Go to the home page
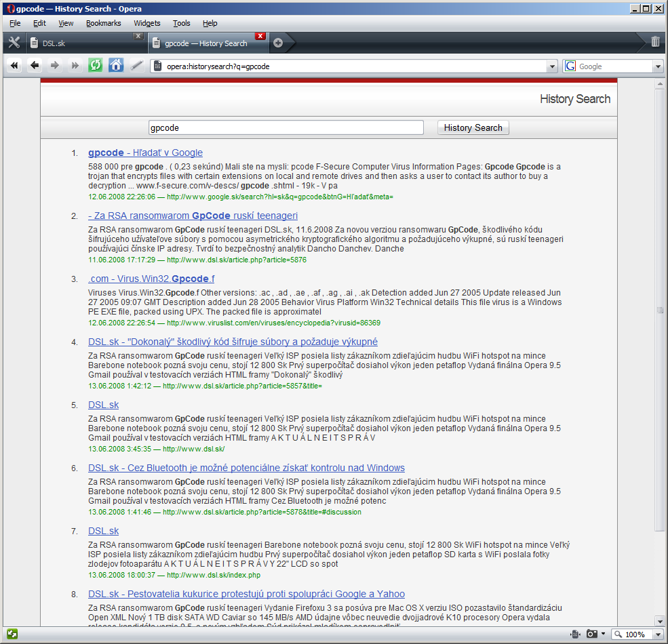The width and height of the screenshot is (668, 644). click(x=115, y=66)
